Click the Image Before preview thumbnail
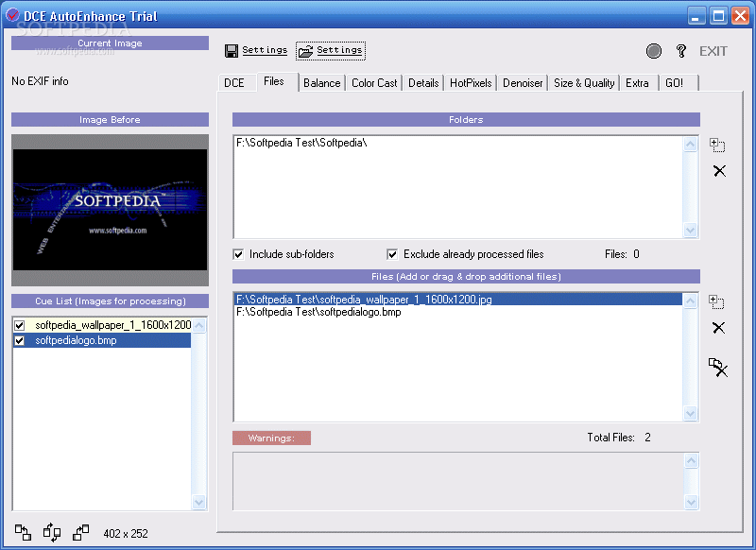 (x=110, y=210)
